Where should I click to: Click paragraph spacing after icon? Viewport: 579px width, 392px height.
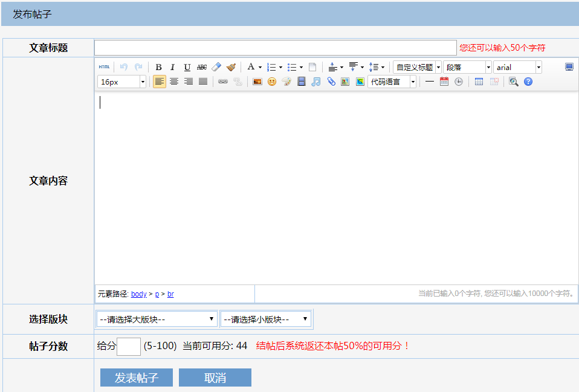tap(354, 67)
